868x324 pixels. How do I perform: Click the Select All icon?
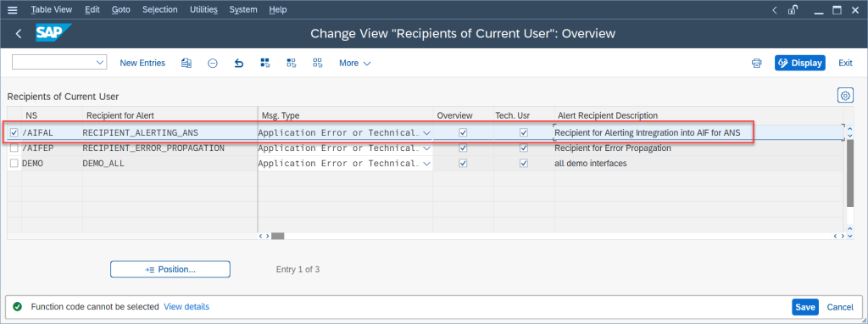click(x=265, y=63)
